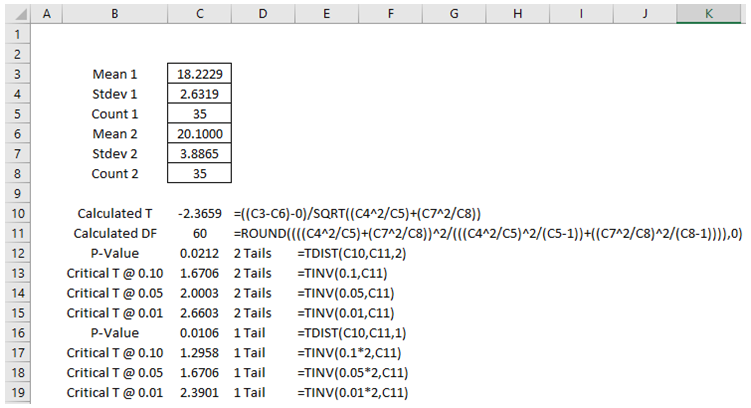Image resolution: width=751 pixels, height=408 pixels.
Task: Click value 2.0003
Action: tap(200, 293)
